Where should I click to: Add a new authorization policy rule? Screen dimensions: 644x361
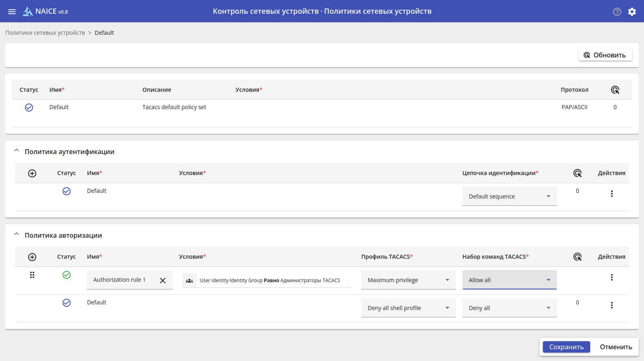pyautogui.click(x=32, y=257)
